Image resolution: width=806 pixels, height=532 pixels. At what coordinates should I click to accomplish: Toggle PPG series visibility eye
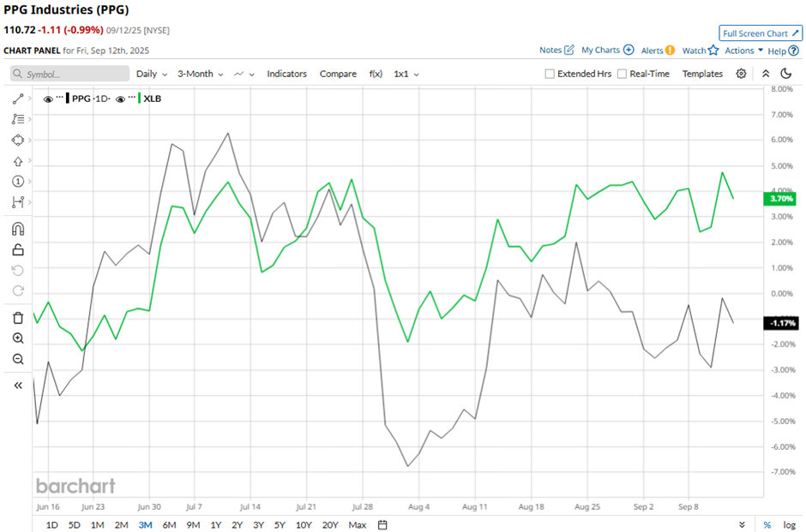[x=48, y=99]
